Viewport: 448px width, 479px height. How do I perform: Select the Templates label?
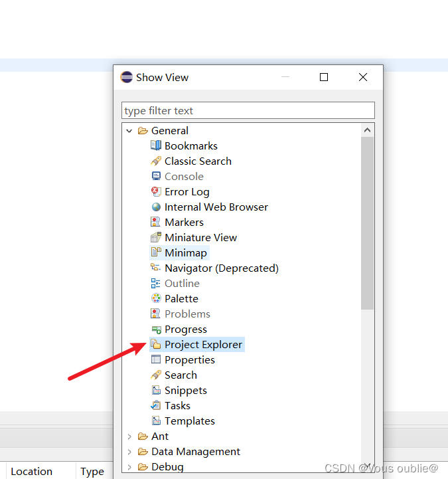(190, 421)
